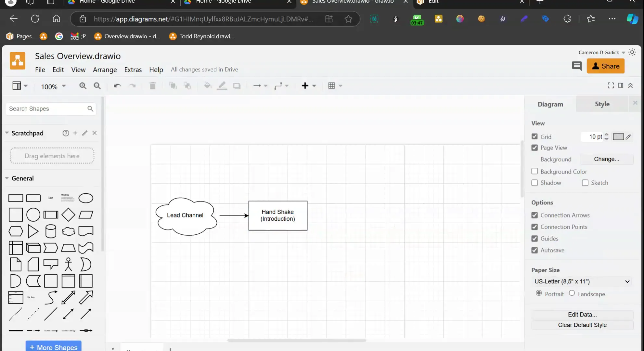This screenshot has height=351, width=644.
Task: Click the Clear Default Style button
Action: tap(582, 325)
